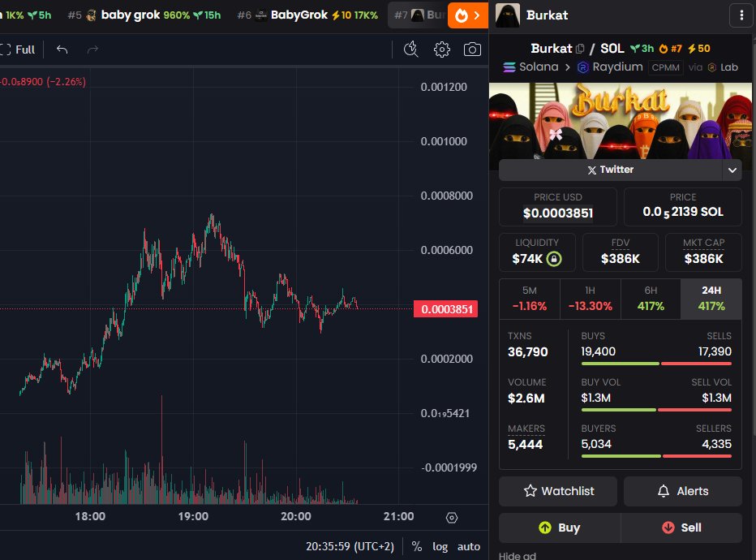
Task: Click the Raydium DEX logo icon
Action: click(583, 67)
